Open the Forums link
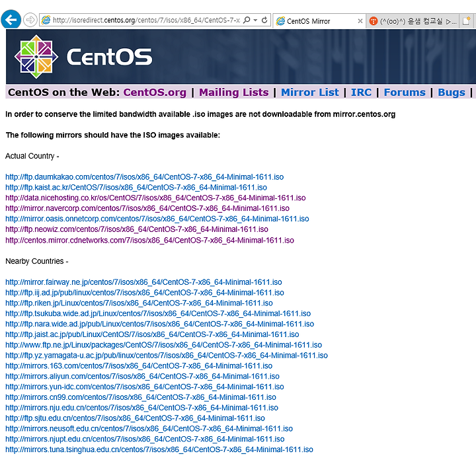 [405, 93]
